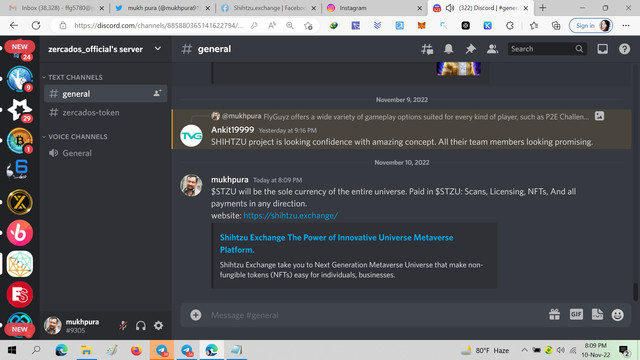Open the 80°F Haze weather widget
The width and height of the screenshot is (640, 360).
pyautogui.click(x=485, y=350)
